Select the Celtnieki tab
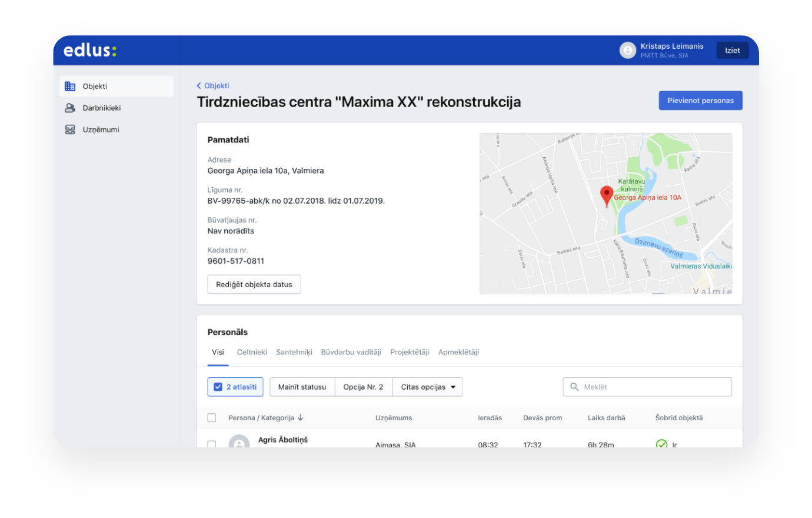 252,352
